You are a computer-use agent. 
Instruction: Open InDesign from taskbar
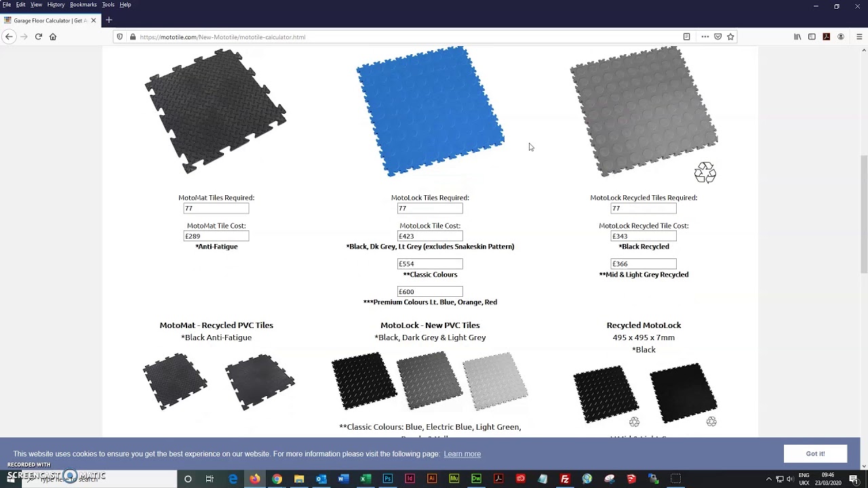410,479
